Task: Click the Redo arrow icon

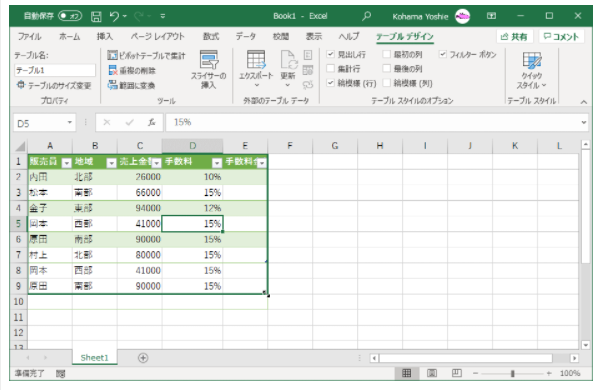Action: (x=139, y=16)
